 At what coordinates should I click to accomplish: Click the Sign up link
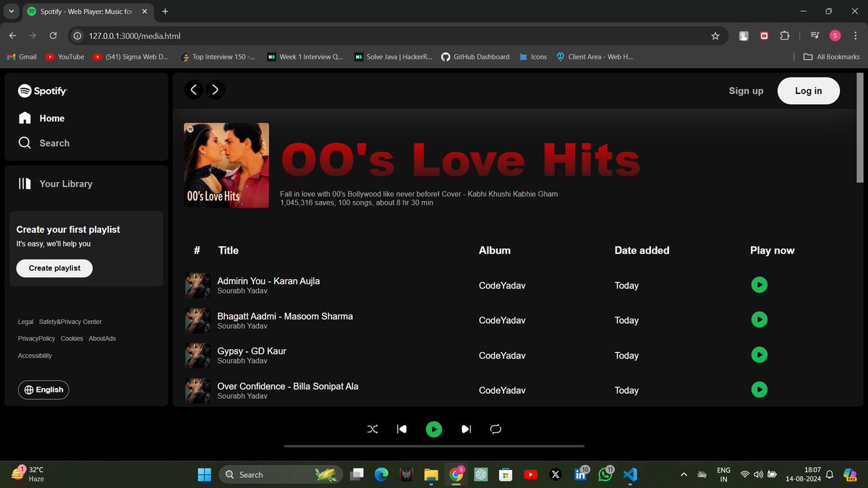click(x=746, y=91)
